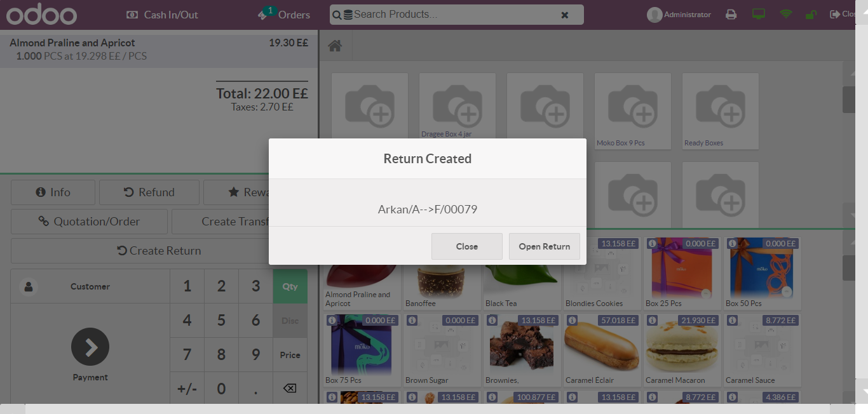Tap numpad key 4
The image size is (868, 414).
point(187,321)
